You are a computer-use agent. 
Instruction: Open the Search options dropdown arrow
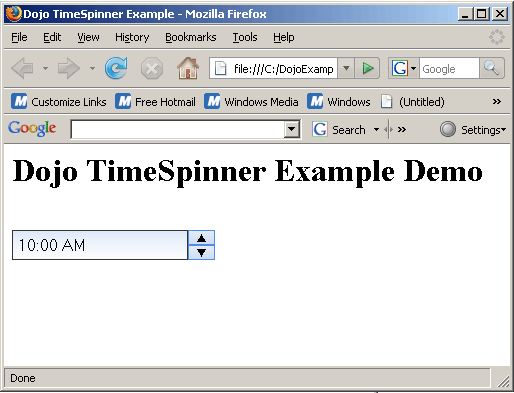click(x=376, y=129)
